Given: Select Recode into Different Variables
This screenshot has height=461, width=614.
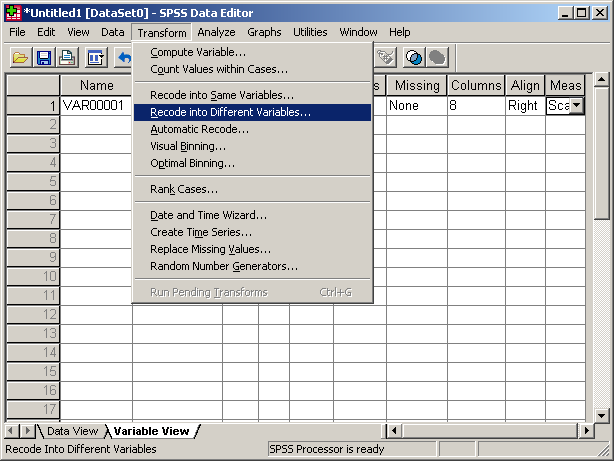Looking at the screenshot, I should coord(253,112).
